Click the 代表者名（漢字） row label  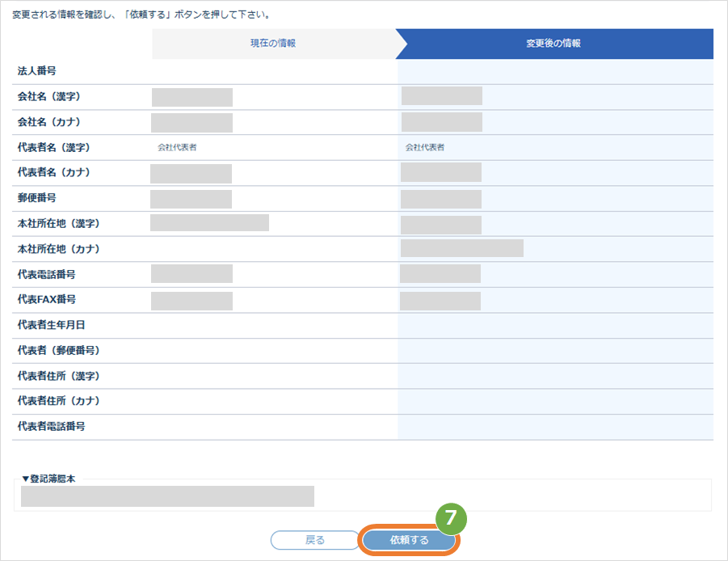(x=53, y=148)
